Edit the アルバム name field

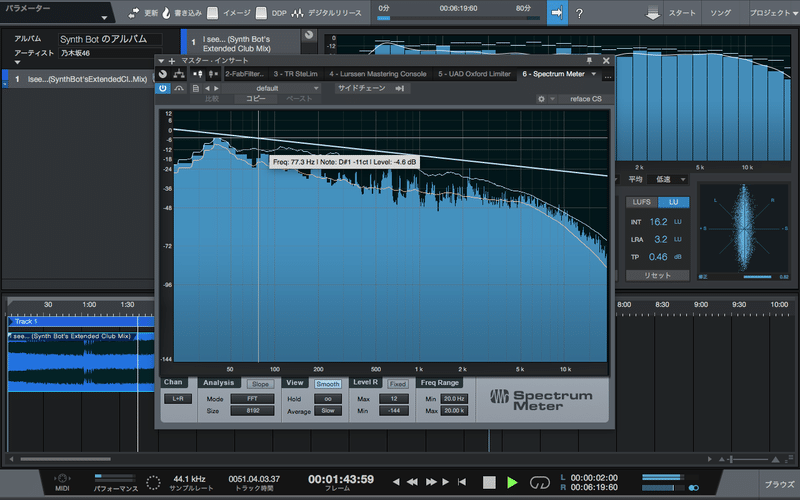pyautogui.click(x=110, y=39)
